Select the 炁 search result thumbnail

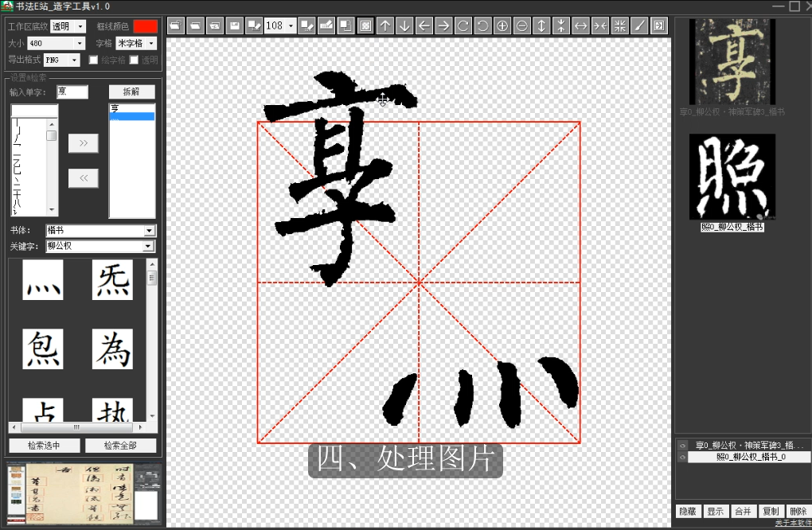tap(112, 279)
